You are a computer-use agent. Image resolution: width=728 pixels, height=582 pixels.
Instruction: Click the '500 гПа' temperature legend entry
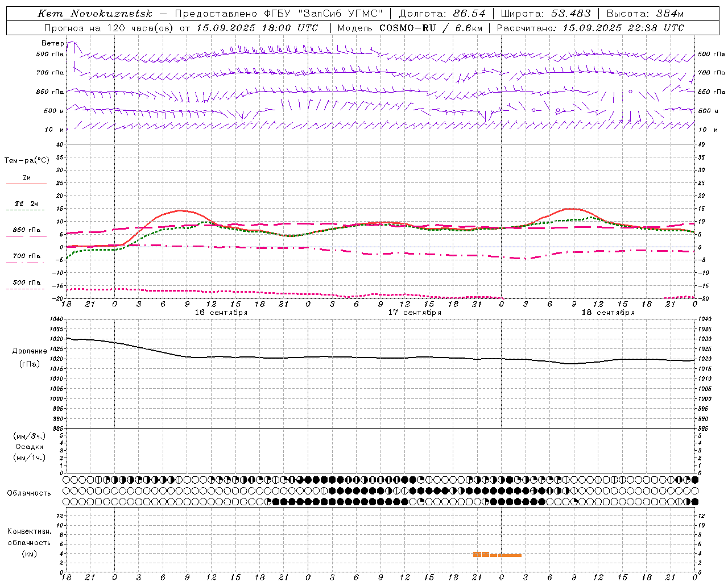(26, 282)
